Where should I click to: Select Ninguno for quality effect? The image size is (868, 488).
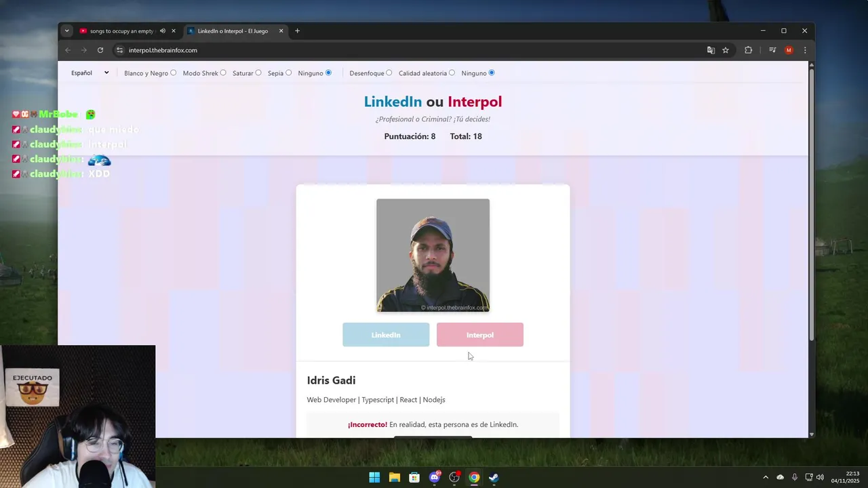(x=492, y=73)
